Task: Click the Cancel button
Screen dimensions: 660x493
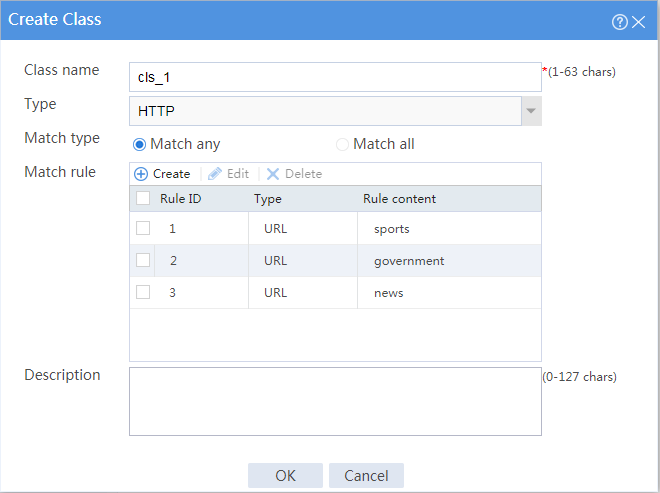Action: pyautogui.click(x=366, y=476)
